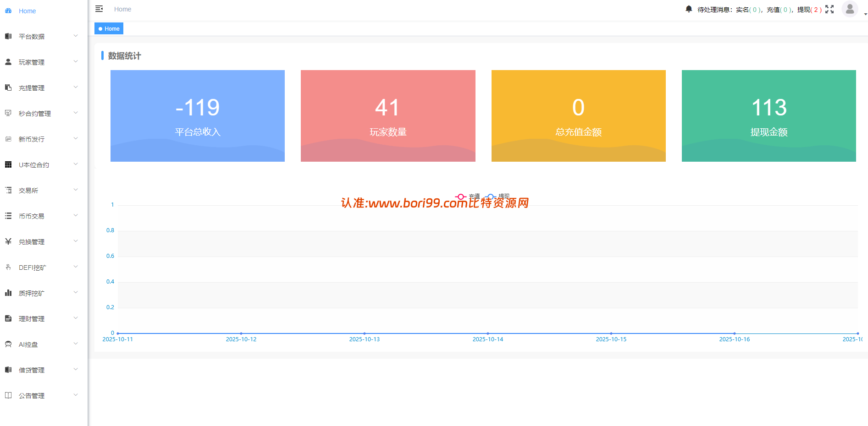
Task: Open pending 提现 withdrawal messages
Action: click(809, 10)
